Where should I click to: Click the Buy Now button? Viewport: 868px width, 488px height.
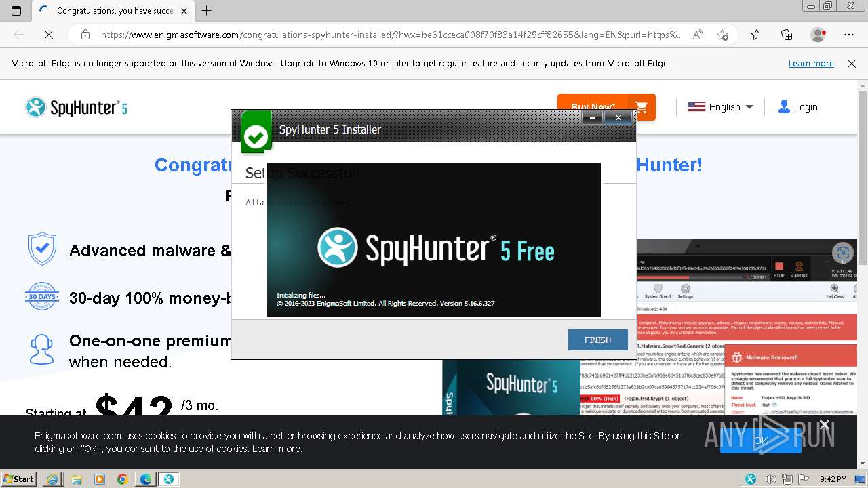click(592, 107)
